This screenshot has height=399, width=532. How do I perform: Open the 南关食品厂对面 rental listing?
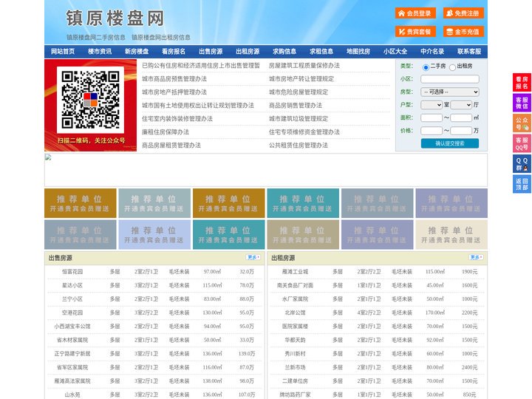(x=295, y=285)
